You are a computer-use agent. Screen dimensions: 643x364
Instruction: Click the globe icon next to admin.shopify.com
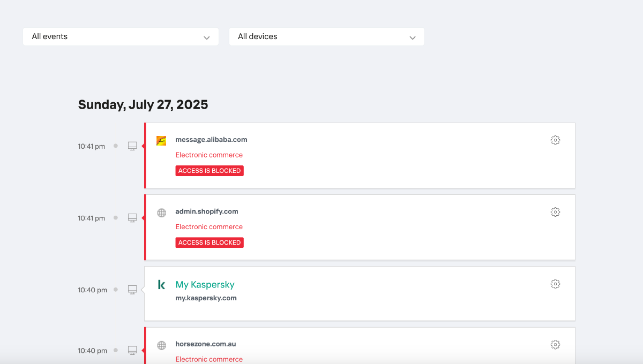pos(161,213)
